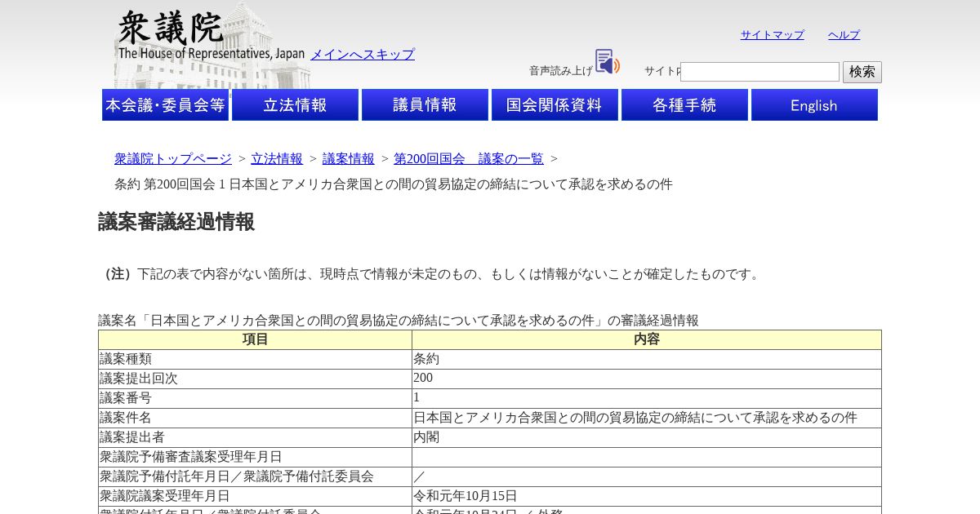Click the メインへスキップ link

(363, 55)
